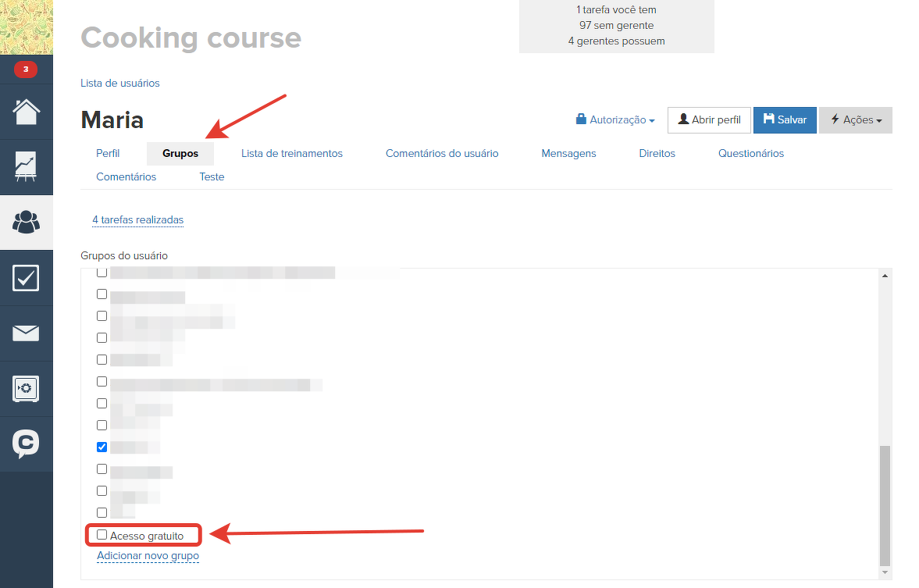Open the chat bubble sidebar icon
Viewport: 919px width, 588px height.
[26, 444]
